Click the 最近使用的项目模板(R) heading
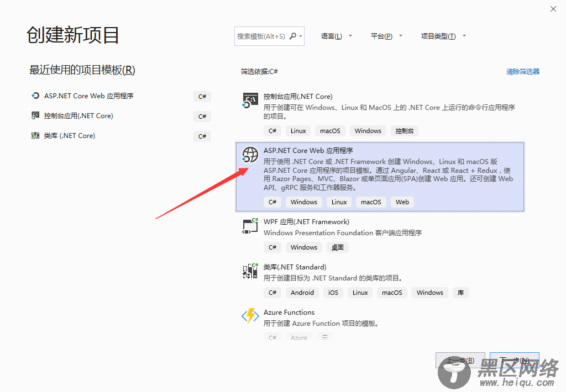Viewport: 566px width, 392px height. point(82,70)
